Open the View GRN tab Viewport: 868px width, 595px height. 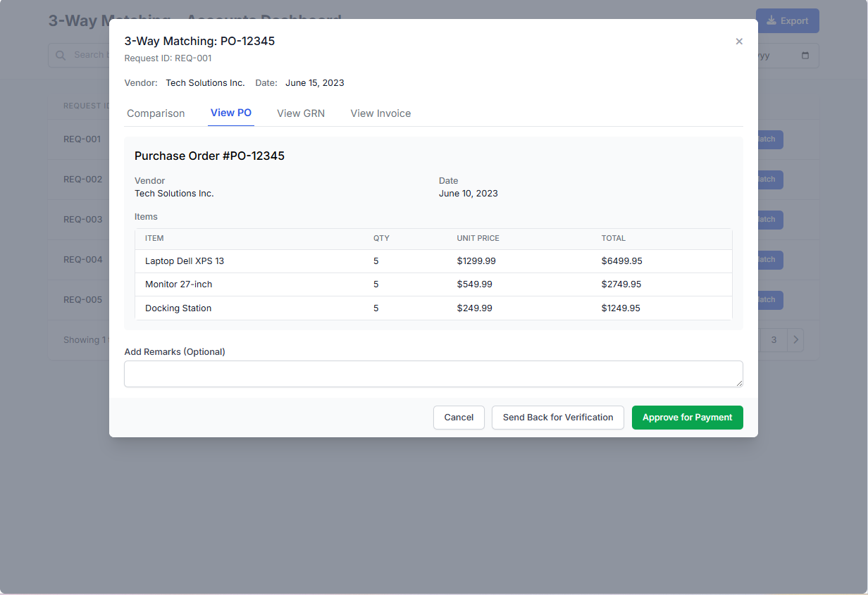coord(301,113)
